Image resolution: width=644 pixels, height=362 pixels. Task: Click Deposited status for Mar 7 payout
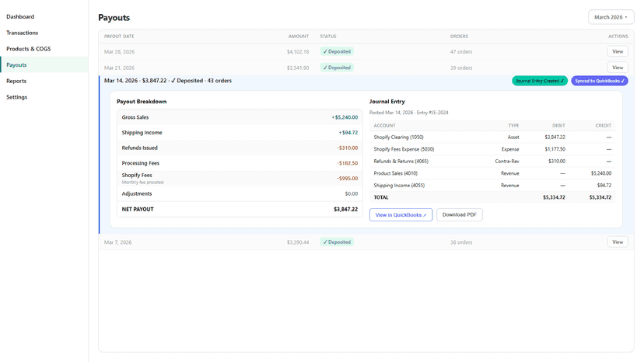pyautogui.click(x=337, y=242)
